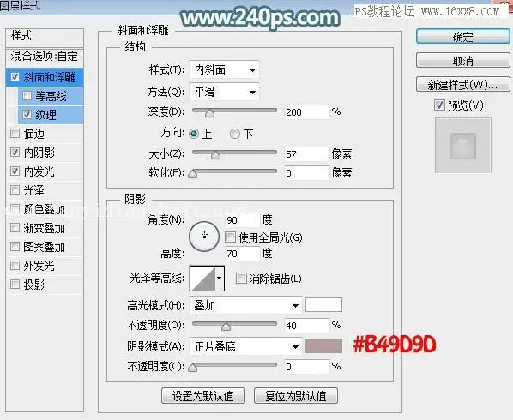Viewport: 513px width, 420px height.
Task: Open the 方法 平滑 dropdown
Action: [x=224, y=92]
